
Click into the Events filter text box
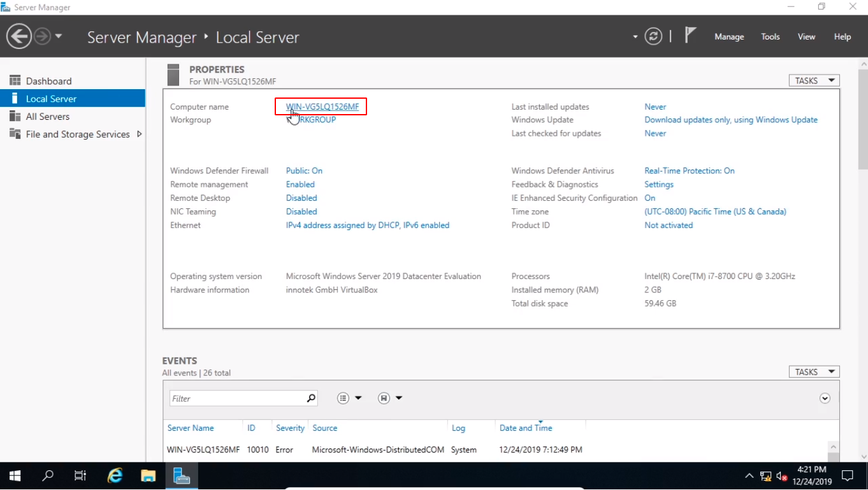pos(236,398)
